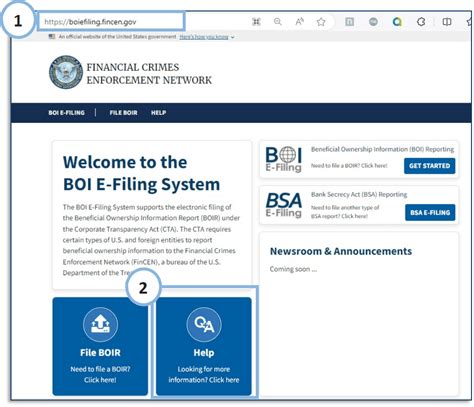The width and height of the screenshot is (474, 407).
Task: Click the zoom magnifier icon in address bar
Action: point(277,22)
